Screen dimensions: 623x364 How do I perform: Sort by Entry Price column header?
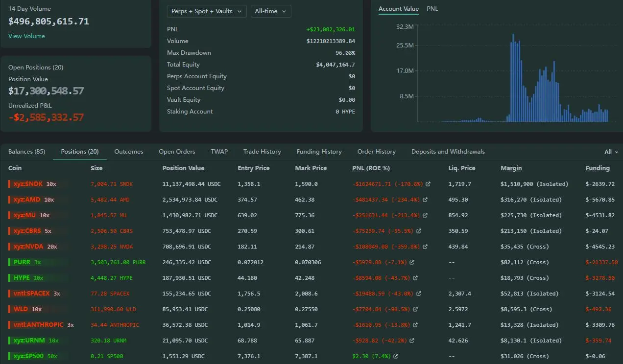pyautogui.click(x=254, y=168)
